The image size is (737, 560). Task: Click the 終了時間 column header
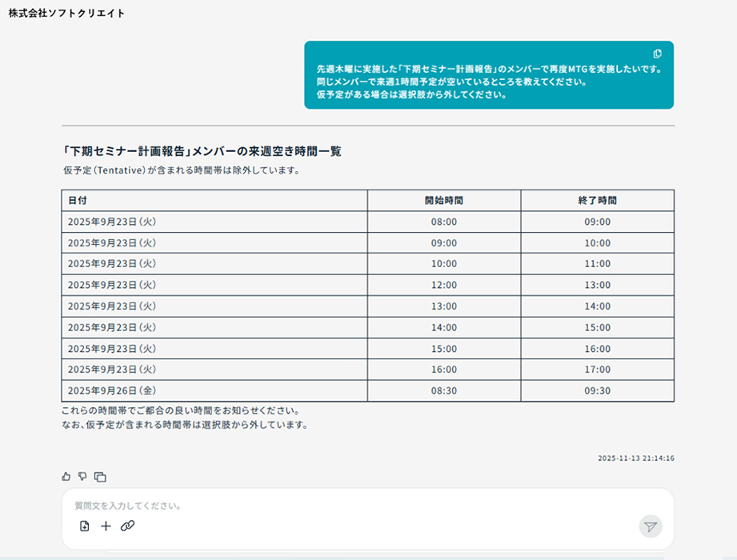597,200
